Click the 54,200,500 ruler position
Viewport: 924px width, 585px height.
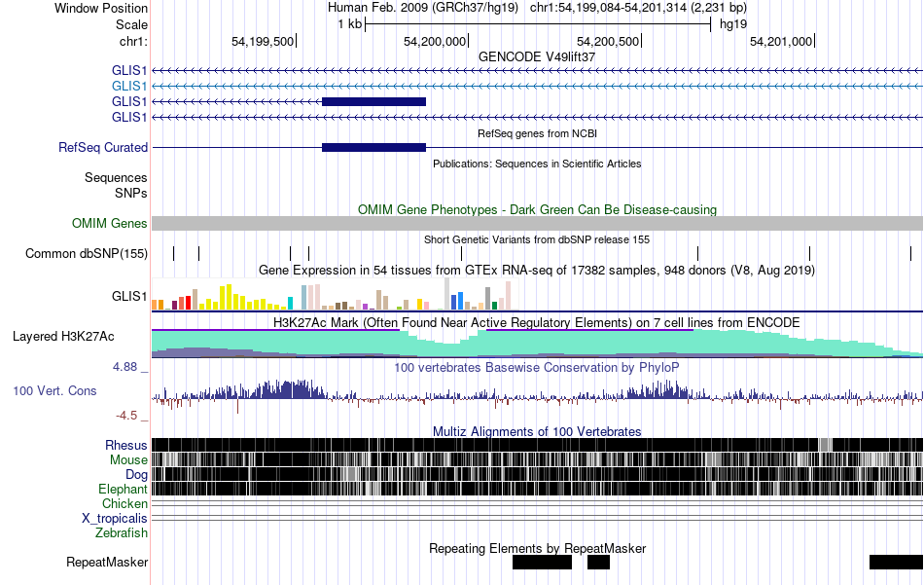coord(609,41)
